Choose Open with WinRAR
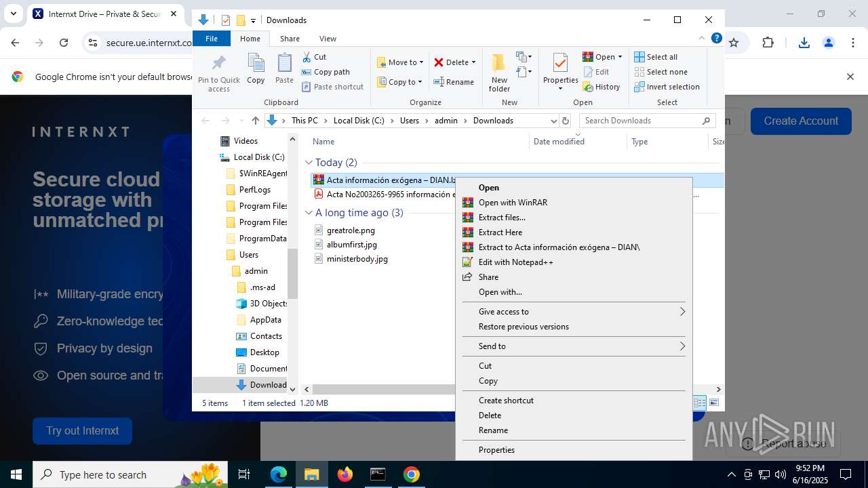 [574, 203]
